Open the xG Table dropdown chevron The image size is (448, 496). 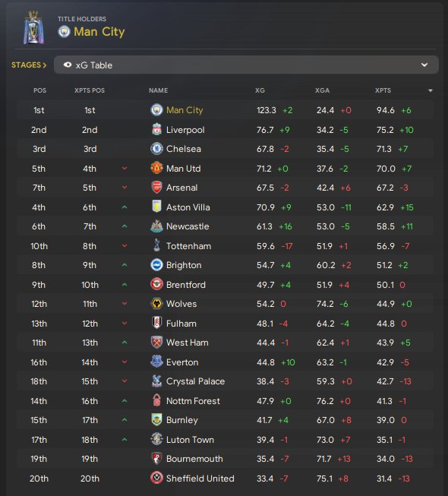pyautogui.click(x=424, y=65)
